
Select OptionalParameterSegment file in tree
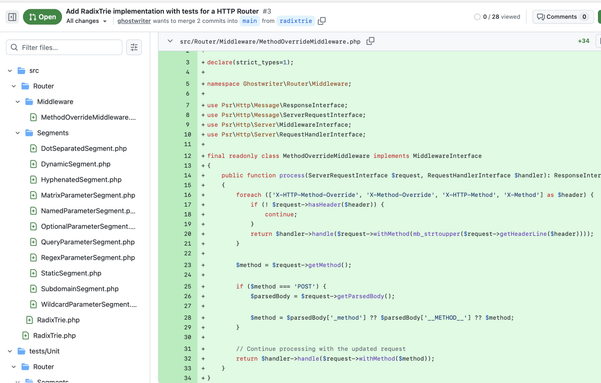point(88,227)
